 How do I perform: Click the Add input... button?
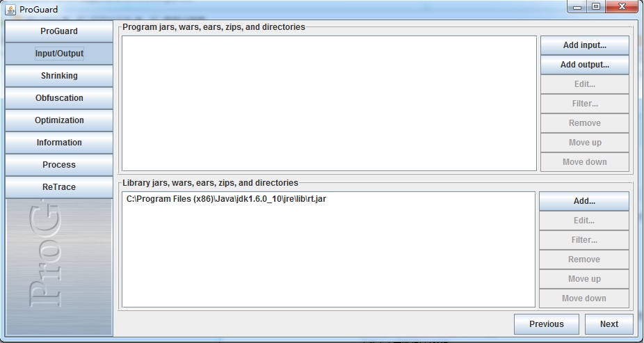point(584,45)
